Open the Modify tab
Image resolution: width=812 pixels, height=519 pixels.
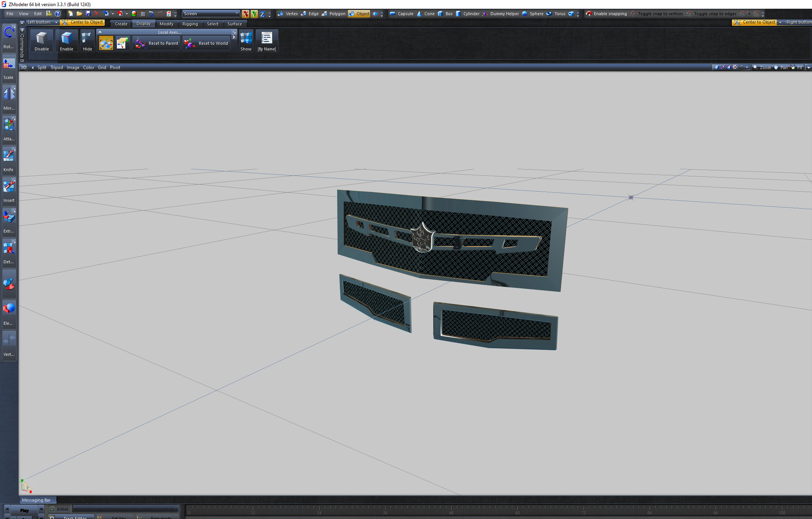tap(166, 24)
